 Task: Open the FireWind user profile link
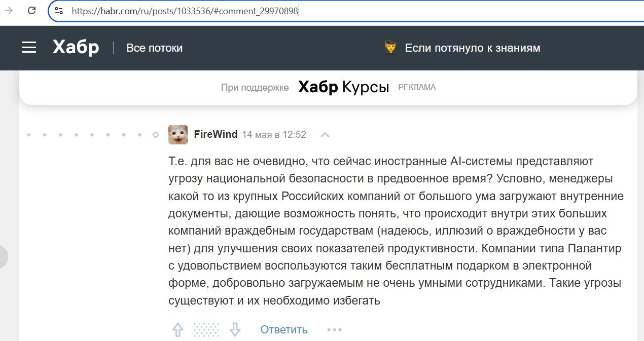[216, 134]
